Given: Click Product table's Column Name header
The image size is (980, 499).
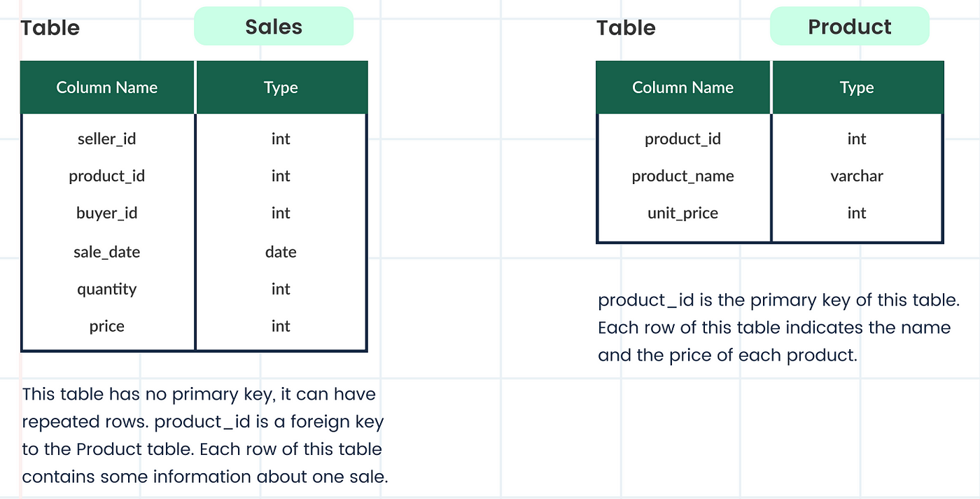Looking at the screenshot, I should tap(683, 87).
